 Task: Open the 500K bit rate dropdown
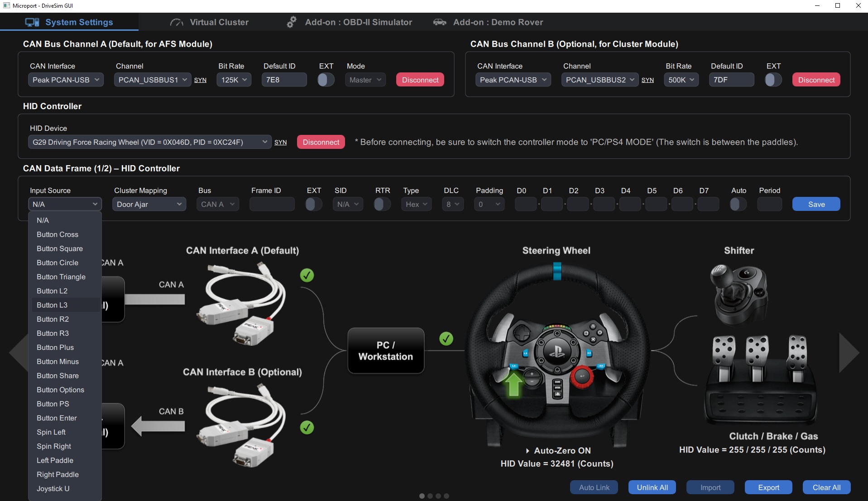click(681, 80)
